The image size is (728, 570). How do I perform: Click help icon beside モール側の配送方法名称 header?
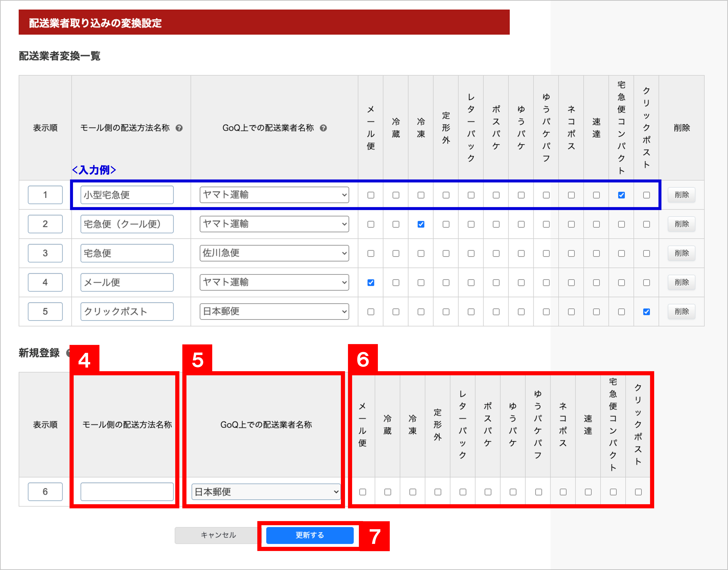[x=179, y=128]
